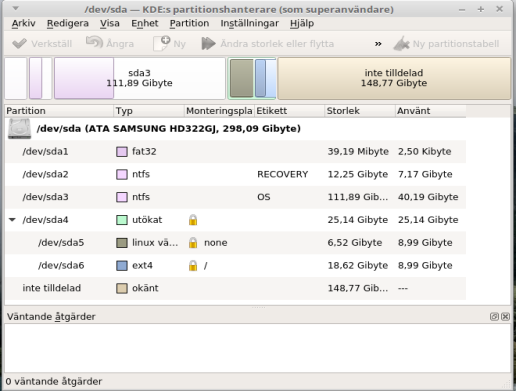This screenshot has width=516, height=391.
Task: Select the blue ext4 block in the disk map
Action: coord(266,78)
